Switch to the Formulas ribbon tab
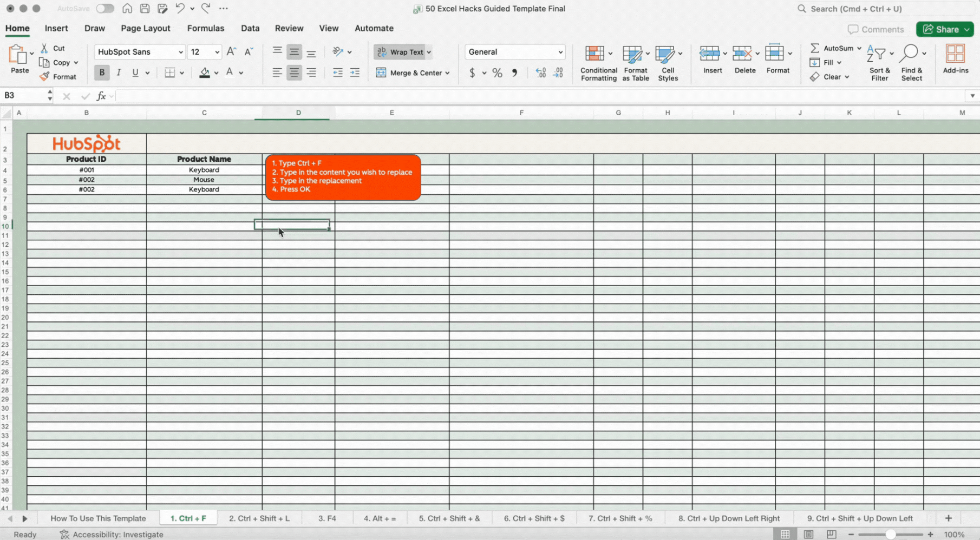 pos(205,28)
